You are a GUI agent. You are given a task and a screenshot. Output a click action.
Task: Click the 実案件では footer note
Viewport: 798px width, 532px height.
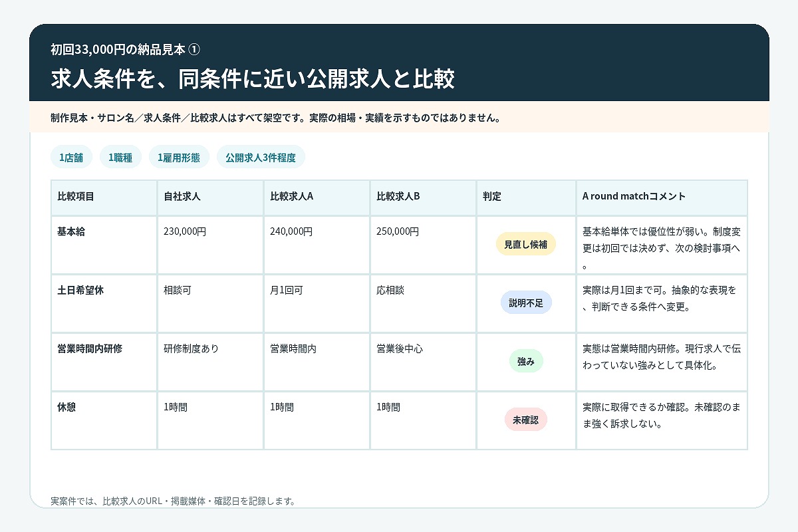pyautogui.click(x=173, y=501)
